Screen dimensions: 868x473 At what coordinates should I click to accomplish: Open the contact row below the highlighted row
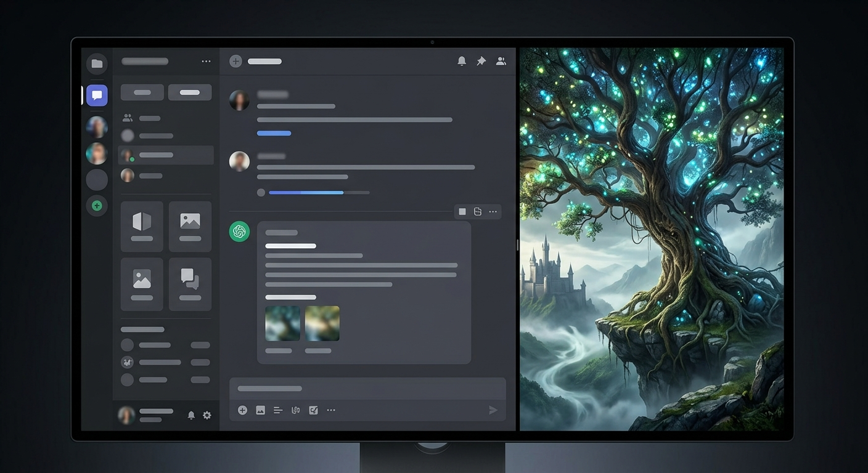pos(166,176)
